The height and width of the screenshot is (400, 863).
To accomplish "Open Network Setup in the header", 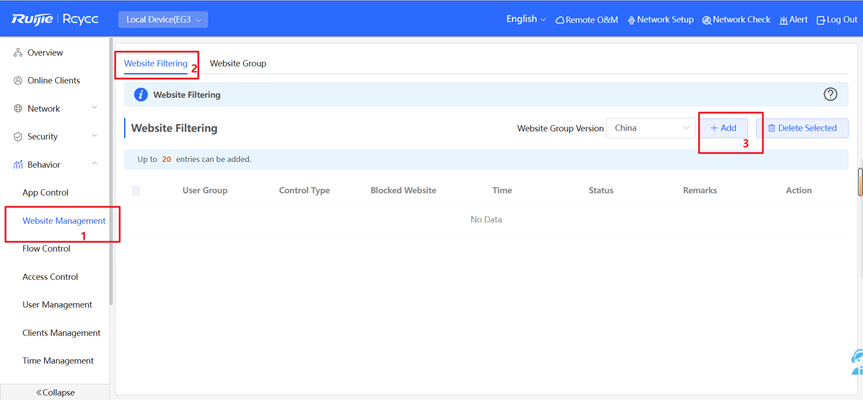I will point(660,20).
